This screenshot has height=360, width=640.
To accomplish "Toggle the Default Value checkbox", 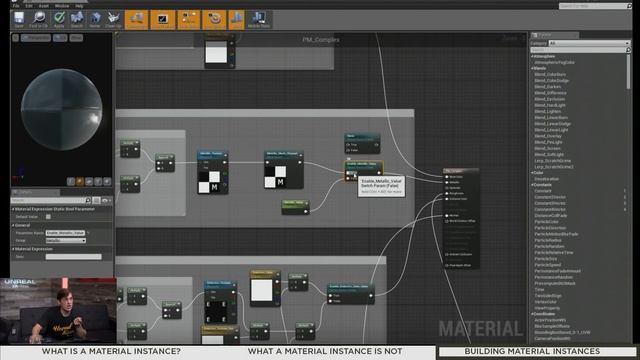I will [48, 217].
